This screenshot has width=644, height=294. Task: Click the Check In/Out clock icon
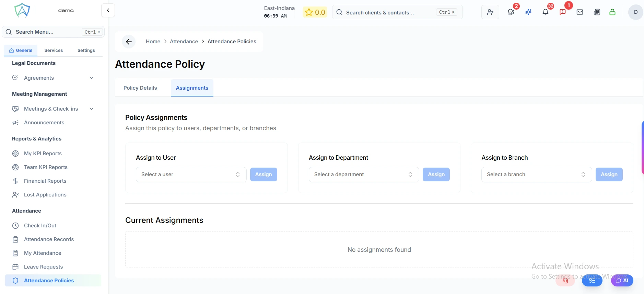[x=15, y=226]
